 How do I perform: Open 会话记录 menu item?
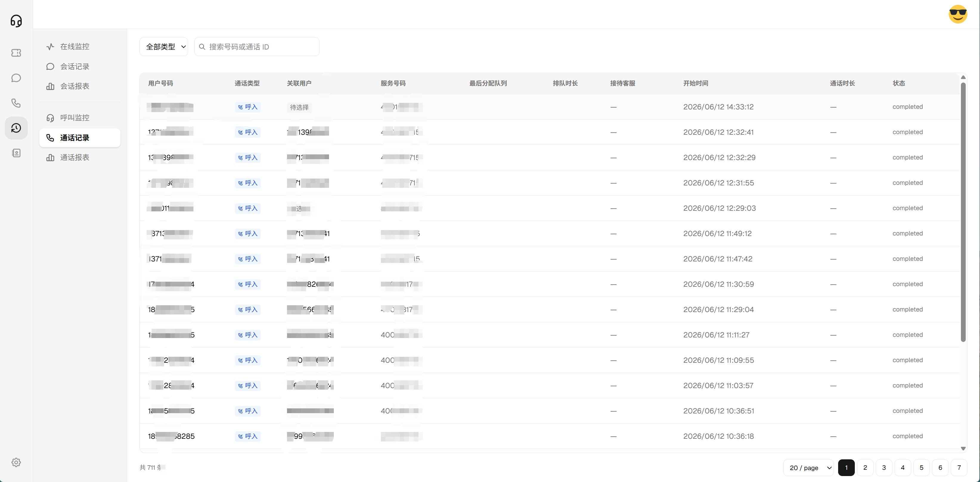pos(80,66)
